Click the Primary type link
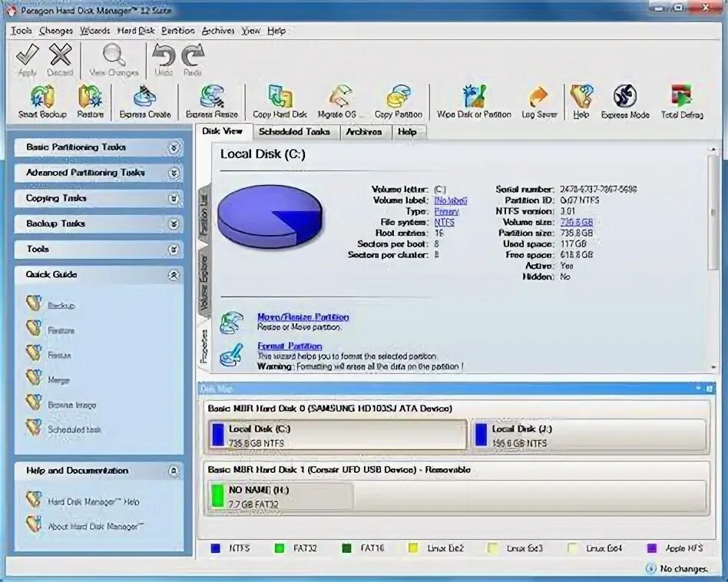728x582 pixels. tap(447, 212)
